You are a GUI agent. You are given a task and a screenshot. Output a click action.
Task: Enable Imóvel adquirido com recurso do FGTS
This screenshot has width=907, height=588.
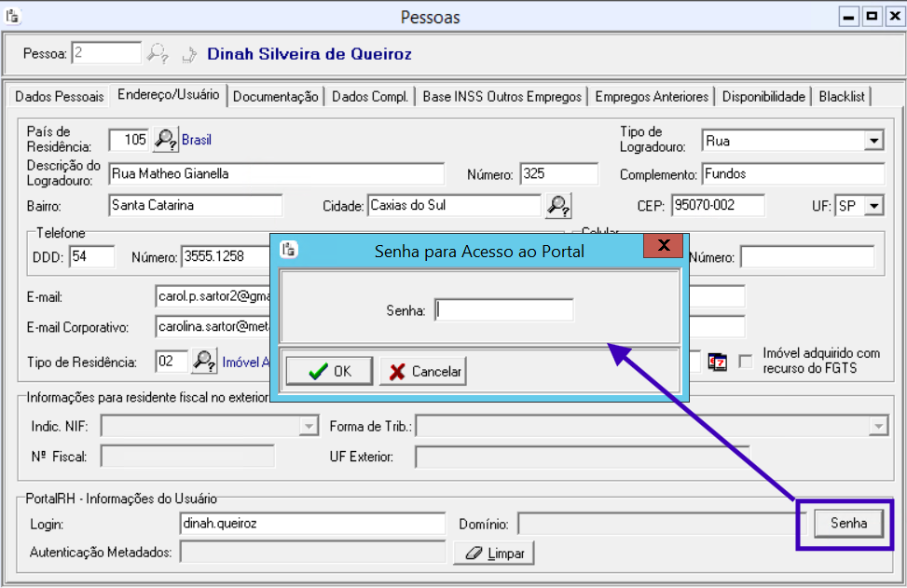coord(746,362)
